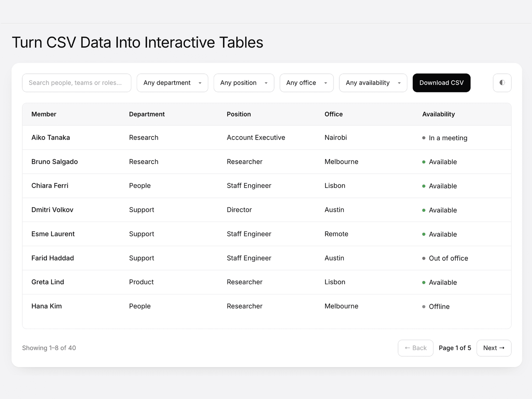The width and height of the screenshot is (532, 399).
Task: Select the Bruno Salgado member name
Action: (x=55, y=162)
